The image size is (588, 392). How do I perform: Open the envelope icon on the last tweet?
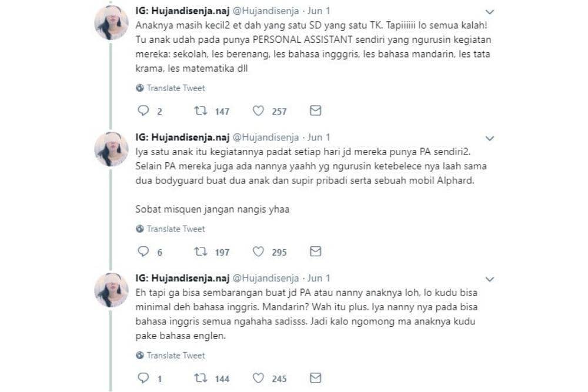point(316,378)
